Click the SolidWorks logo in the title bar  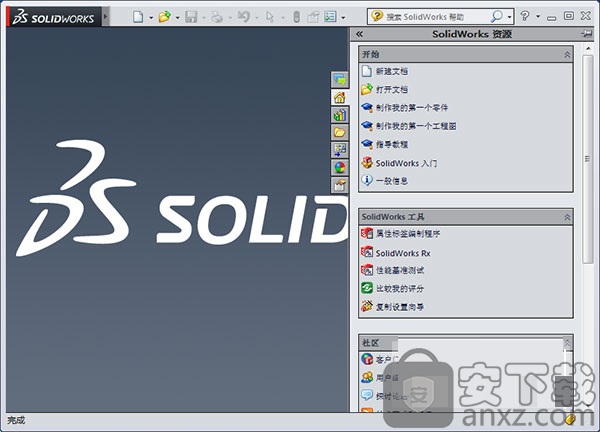54,17
